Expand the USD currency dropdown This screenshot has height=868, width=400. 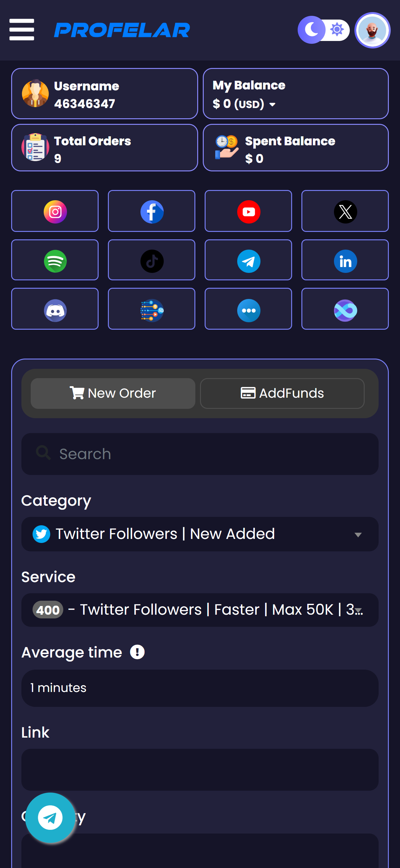point(272,104)
